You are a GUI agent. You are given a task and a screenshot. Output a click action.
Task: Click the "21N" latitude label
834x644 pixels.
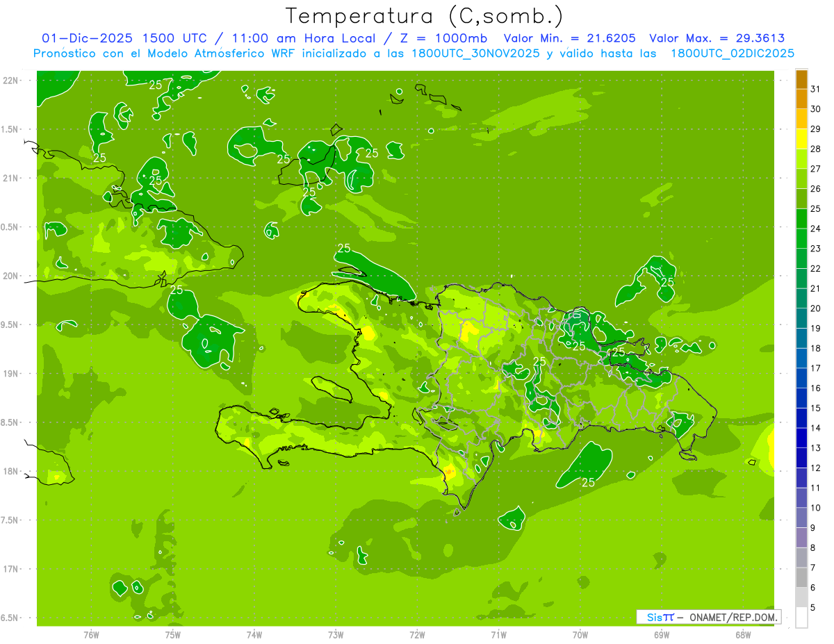(10, 178)
